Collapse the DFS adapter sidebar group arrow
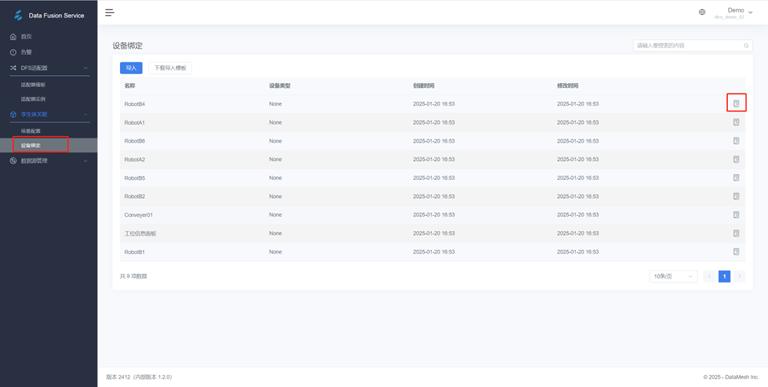Screen dimensions: 768x387 point(85,68)
